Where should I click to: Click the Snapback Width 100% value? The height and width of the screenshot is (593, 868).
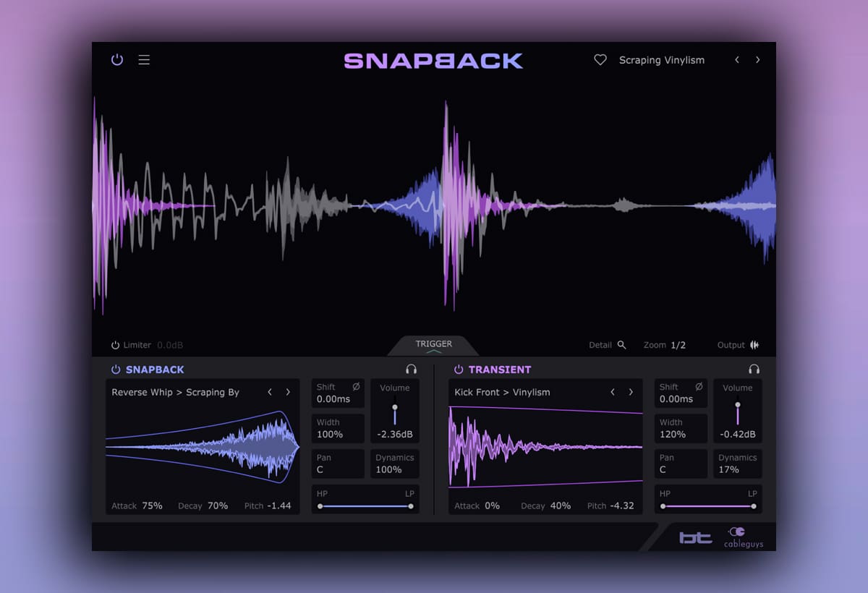(330, 435)
